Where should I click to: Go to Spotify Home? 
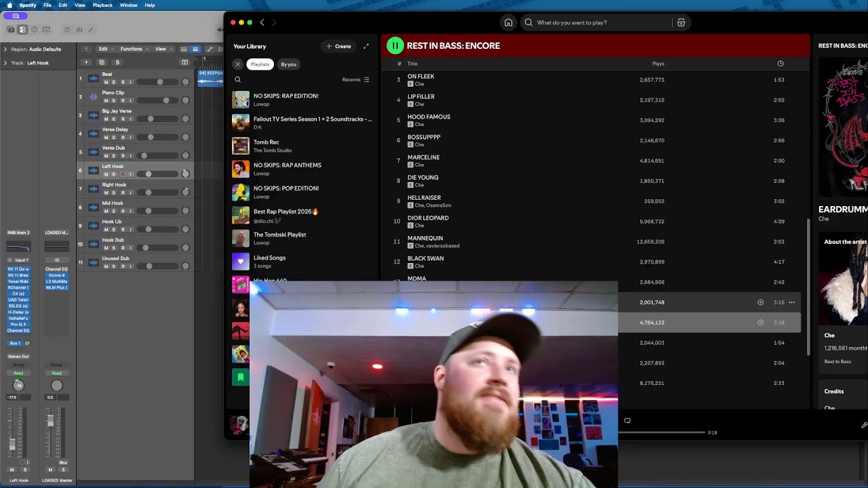coord(509,22)
